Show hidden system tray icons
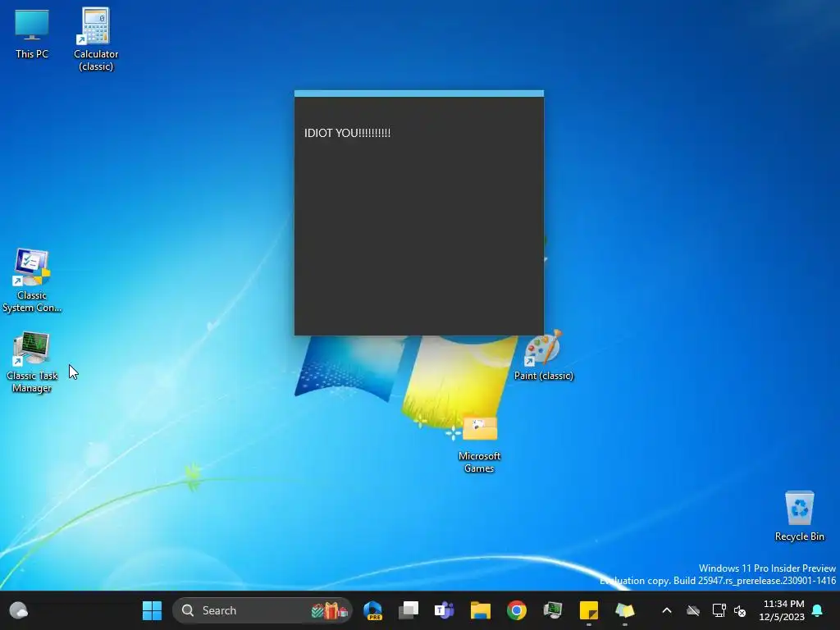 (667, 610)
